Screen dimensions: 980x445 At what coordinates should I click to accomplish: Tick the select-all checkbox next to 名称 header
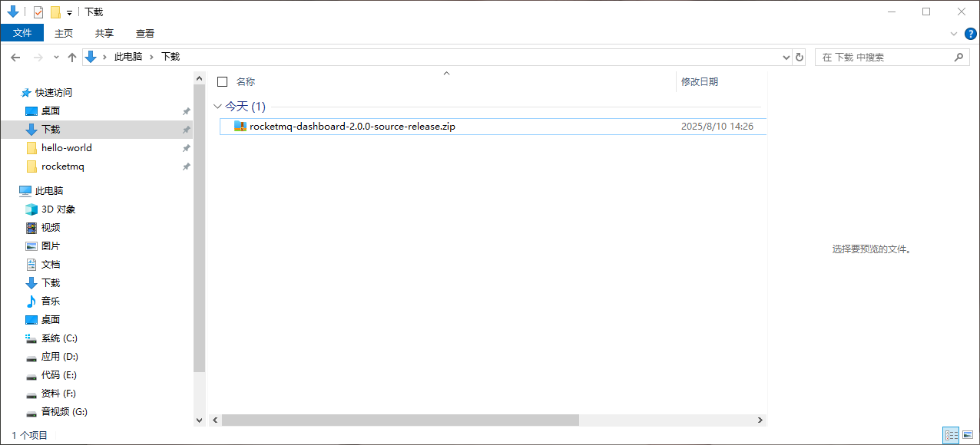click(220, 81)
